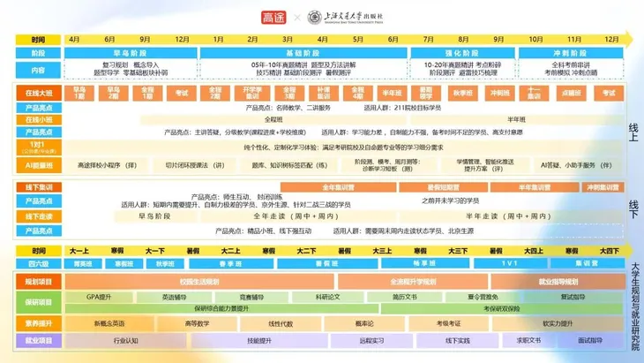Click the 在线大班 row label
Screen dimensions: 644x363
(x=39, y=93)
